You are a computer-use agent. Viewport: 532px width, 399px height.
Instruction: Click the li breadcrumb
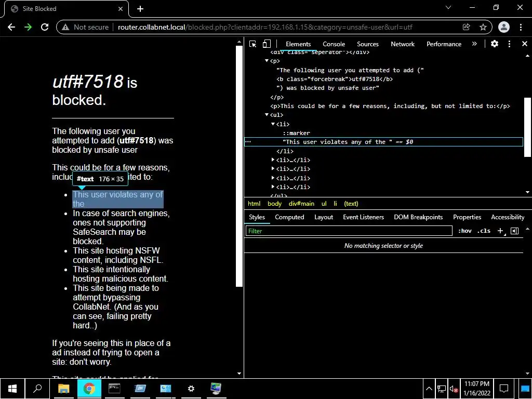click(335, 204)
